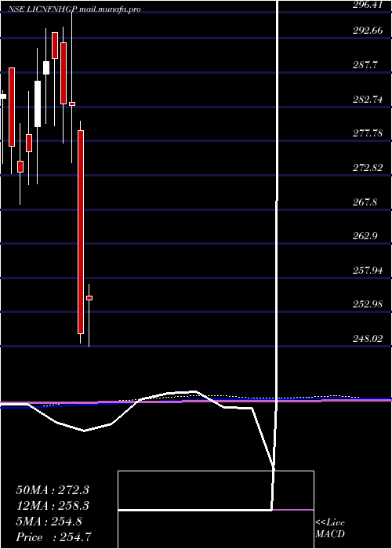The image size is (392, 549).
Task: Select the 267.8 price level label
Action: click(x=365, y=202)
